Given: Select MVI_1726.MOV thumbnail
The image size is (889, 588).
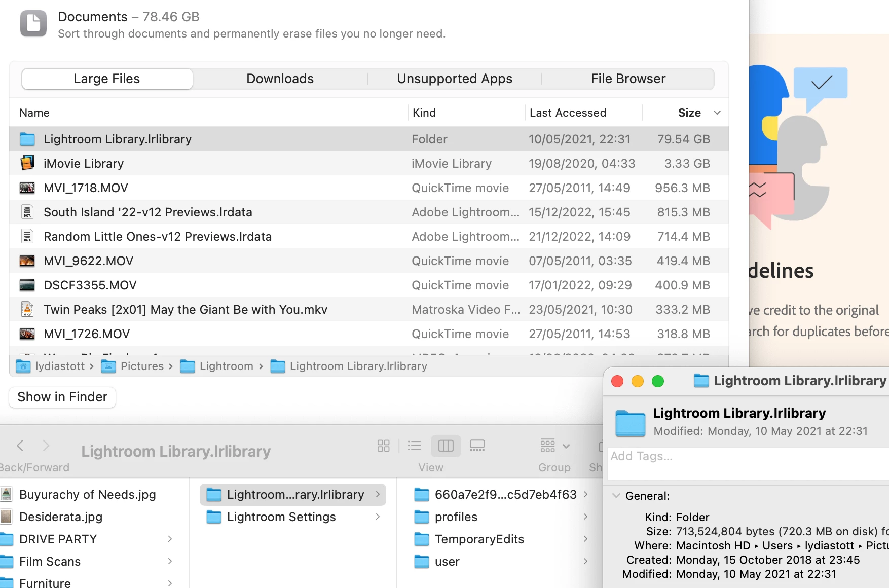Looking at the screenshot, I should [27, 334].
